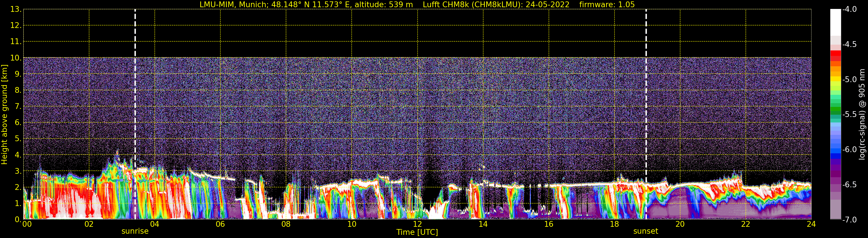Click the -7.0 colorbar tick label
The image size is (868, 238).
[849, 220]
